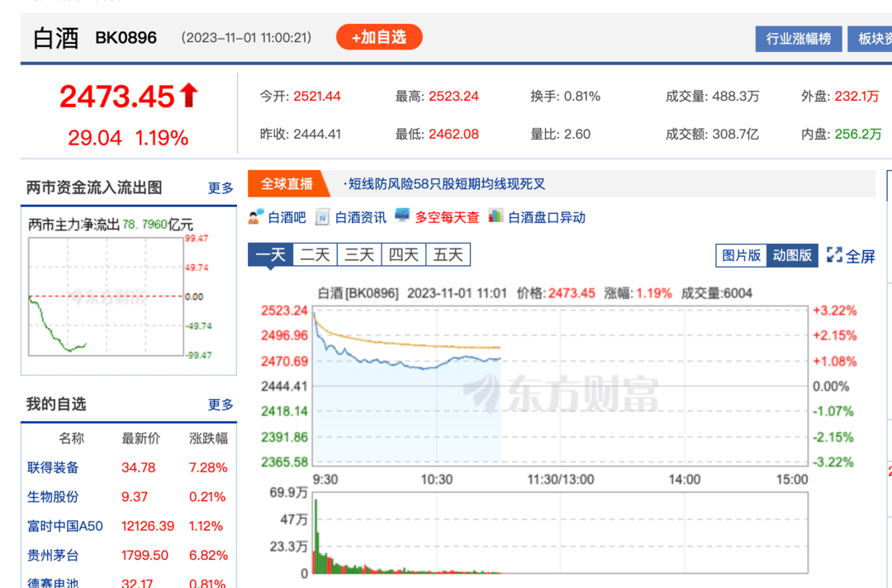Expand 更多 next to 我的自选
The image size is (892, 588).
pos(221,405)
